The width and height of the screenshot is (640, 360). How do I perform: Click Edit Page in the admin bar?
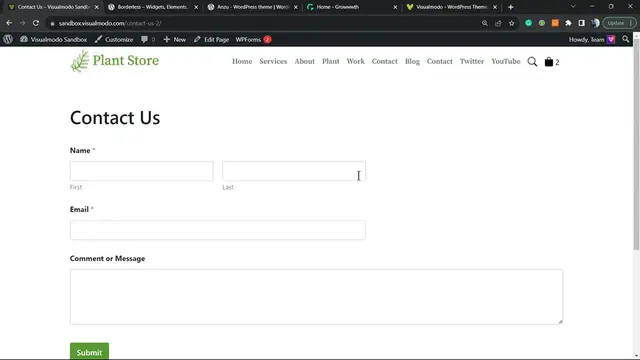[211, 39]
